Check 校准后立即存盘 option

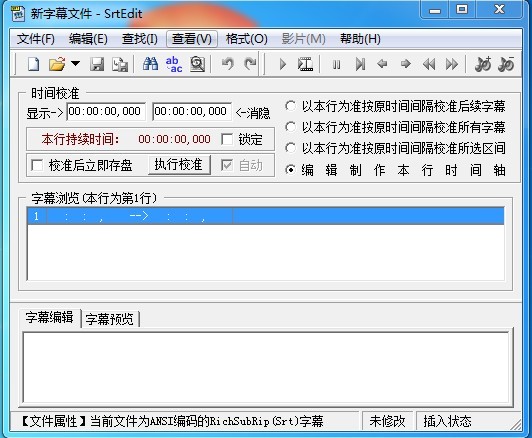(x=37, y=165)
